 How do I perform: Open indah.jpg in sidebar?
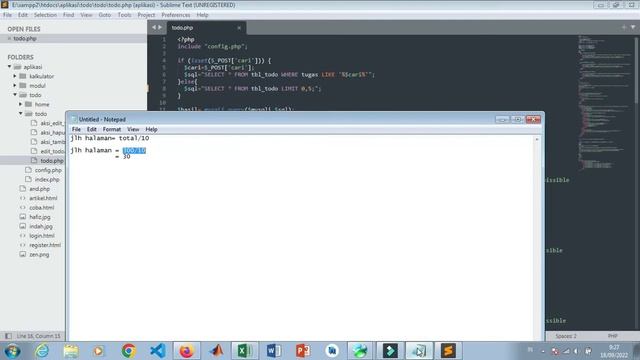41,226
